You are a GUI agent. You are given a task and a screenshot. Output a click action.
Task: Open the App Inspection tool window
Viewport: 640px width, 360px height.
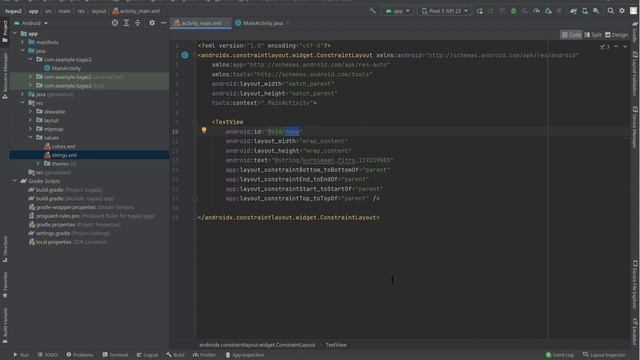coord(244,355)
